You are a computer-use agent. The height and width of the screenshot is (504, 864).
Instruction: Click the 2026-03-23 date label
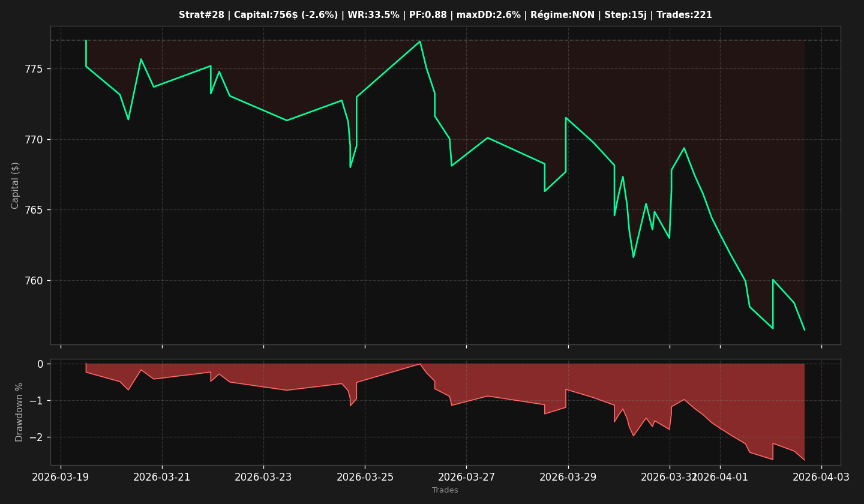point(263,478)
